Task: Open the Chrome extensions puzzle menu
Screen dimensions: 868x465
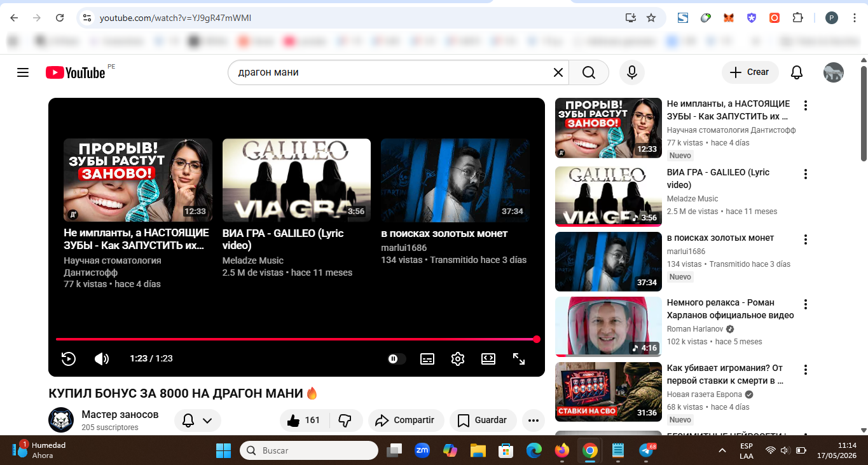Action: [x=797, y=18]
